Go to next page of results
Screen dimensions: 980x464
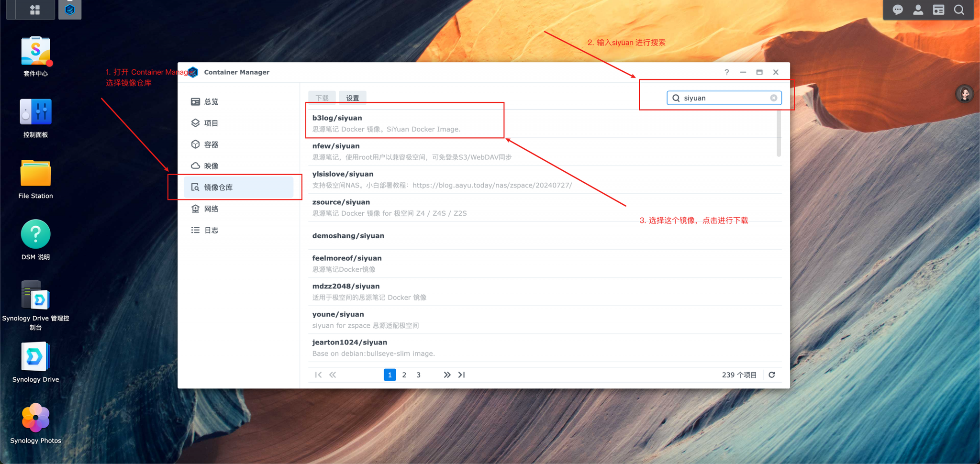pos(447,375)
